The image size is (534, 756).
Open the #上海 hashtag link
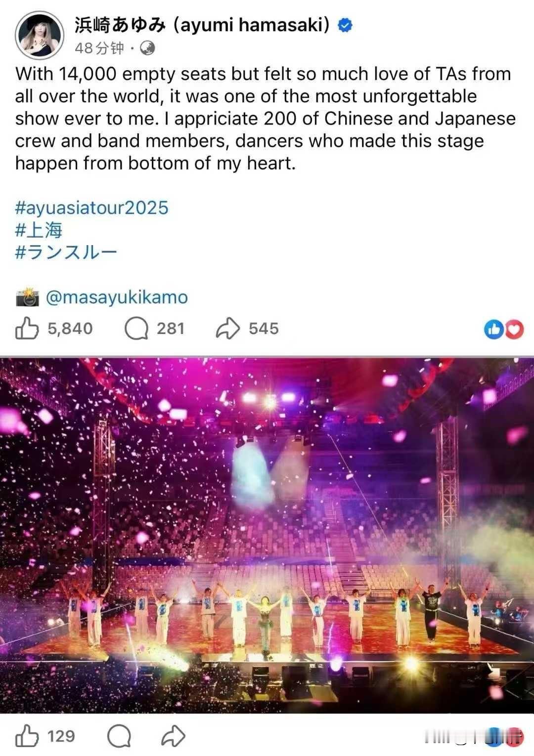pos(39,230)
